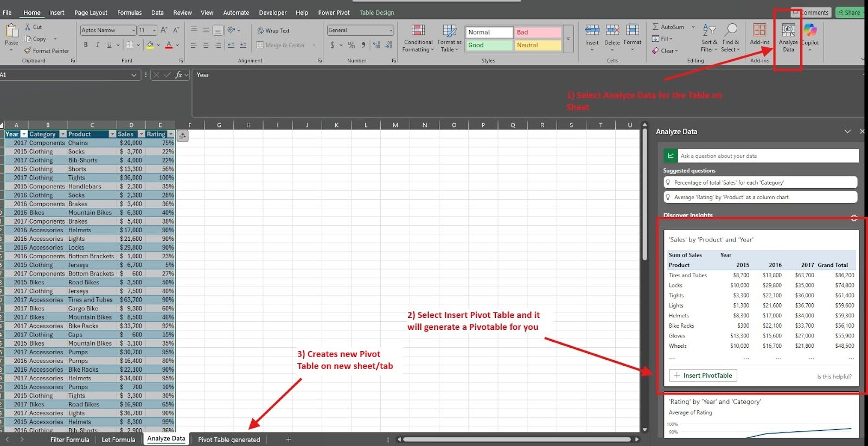Click the Sort & Filter icon

(709, 30)
